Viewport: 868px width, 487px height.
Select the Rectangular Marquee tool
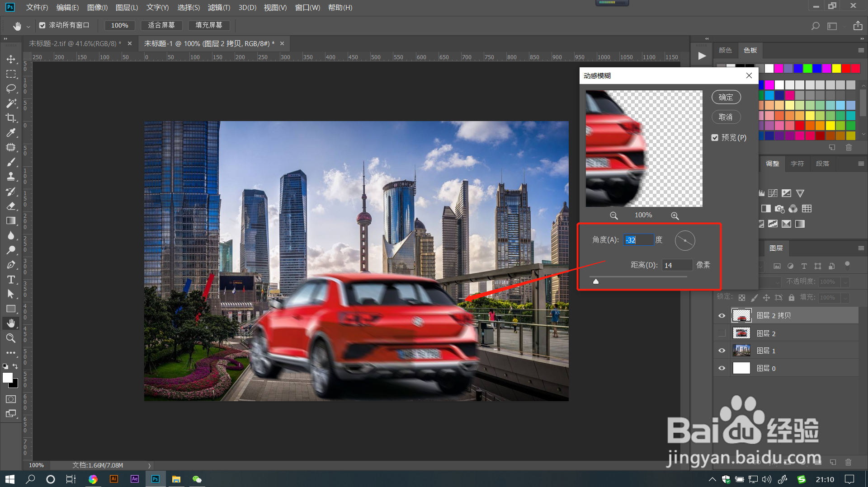click(11, 74)
